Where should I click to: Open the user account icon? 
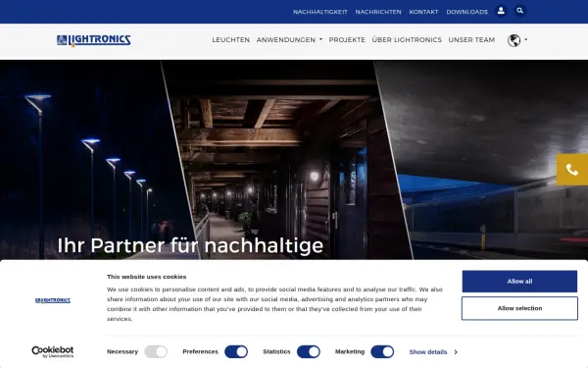click(x=501, y=11)
